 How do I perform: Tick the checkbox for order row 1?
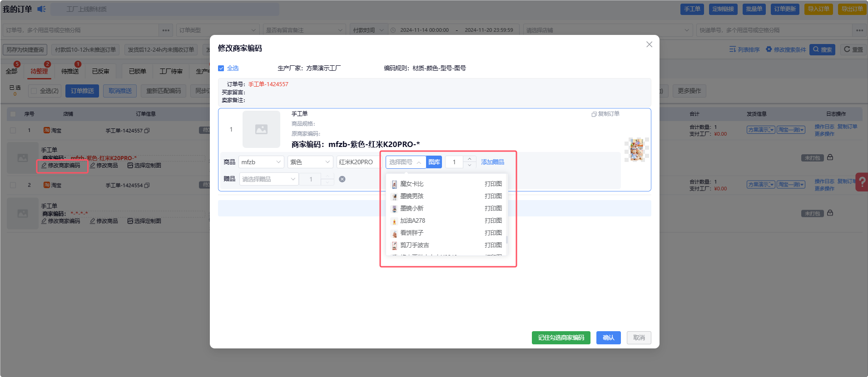[x=13, y=131]
